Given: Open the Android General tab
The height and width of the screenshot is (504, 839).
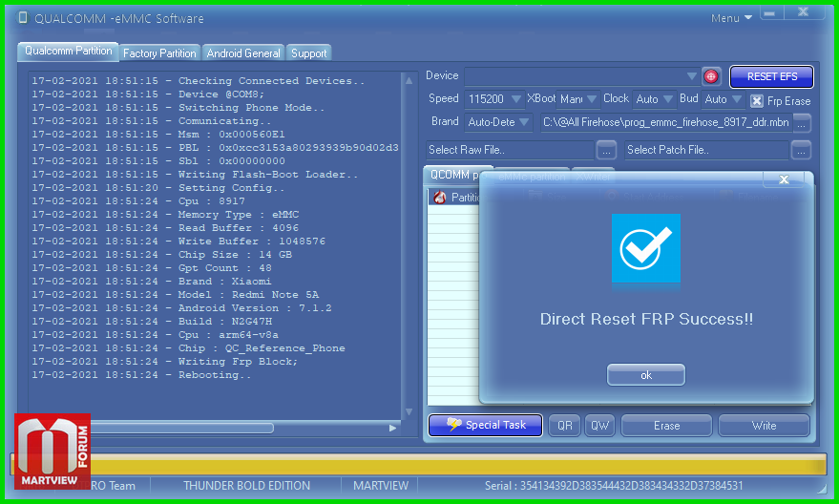Looking at the screenshot, I should (243, 52).
